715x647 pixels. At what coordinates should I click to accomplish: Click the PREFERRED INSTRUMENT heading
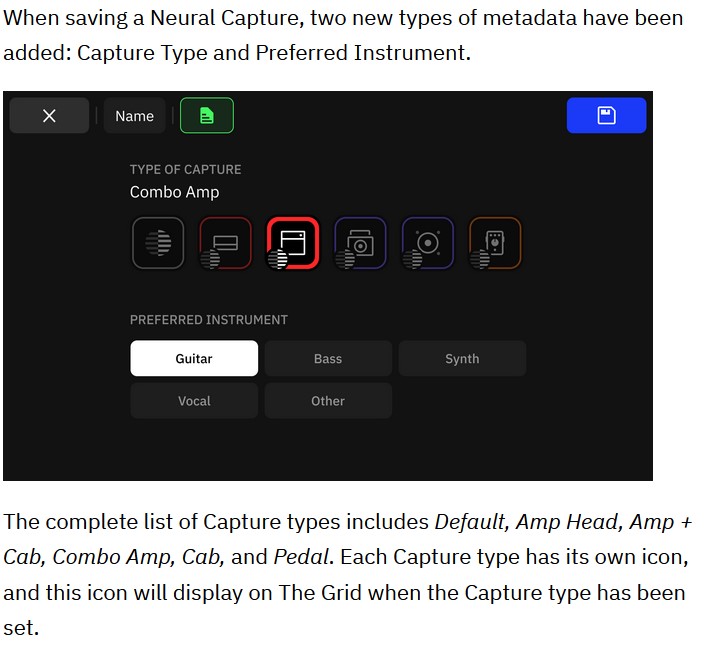pyautogui.click(x=209, y=320)
